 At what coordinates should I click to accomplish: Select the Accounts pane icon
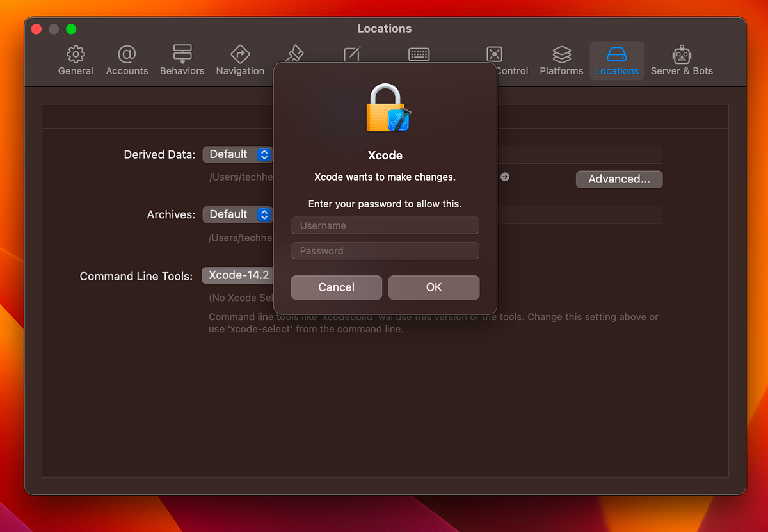tap(127, 60)
